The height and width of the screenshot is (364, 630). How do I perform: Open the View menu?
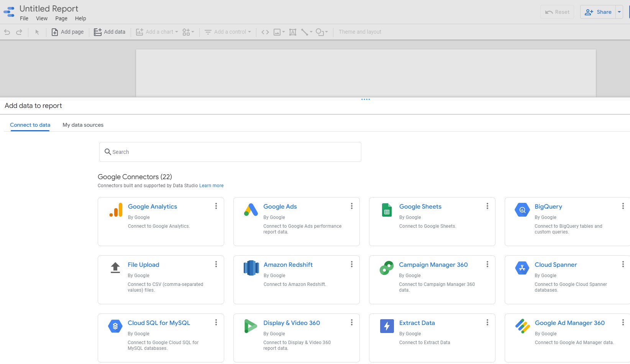point(42,18)
